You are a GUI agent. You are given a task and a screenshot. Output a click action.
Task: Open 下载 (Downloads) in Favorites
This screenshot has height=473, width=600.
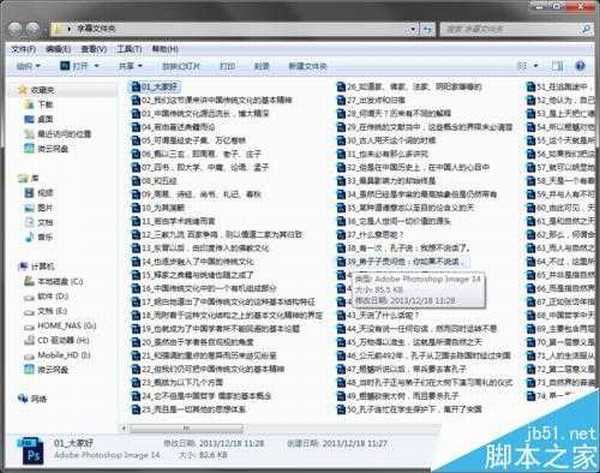(x=46, y=105)
